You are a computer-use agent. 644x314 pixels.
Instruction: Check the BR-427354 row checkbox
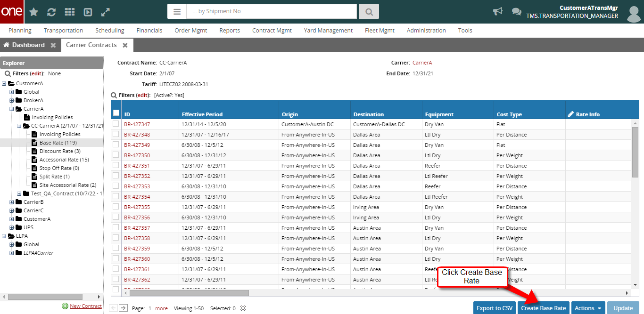coord(116,196)
